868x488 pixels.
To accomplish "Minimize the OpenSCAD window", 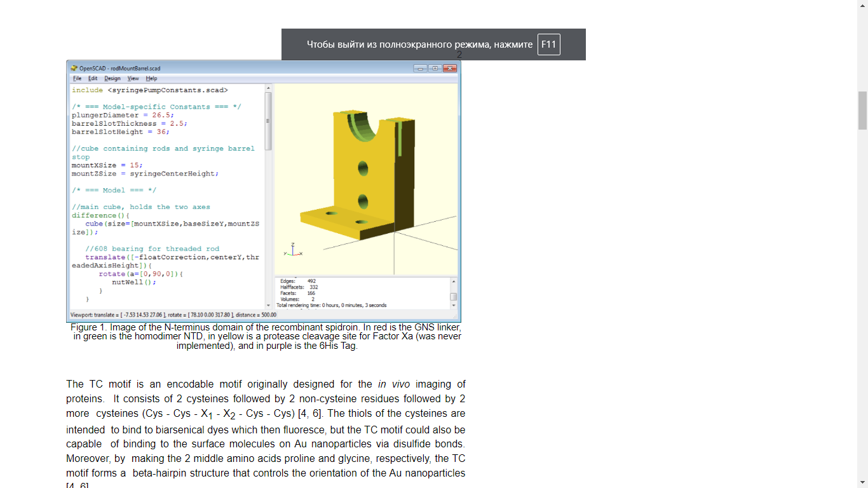I will coord(420,68).
